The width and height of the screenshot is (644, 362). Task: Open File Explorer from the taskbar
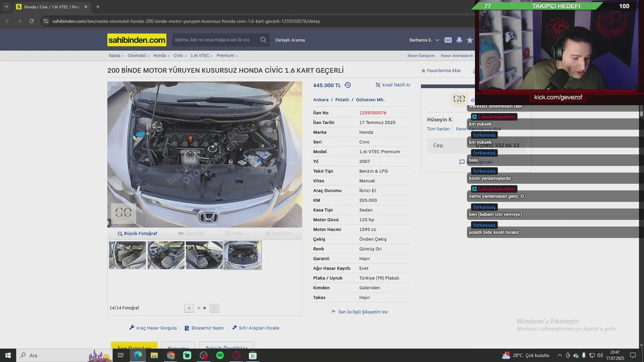click(x=154, y=355)
